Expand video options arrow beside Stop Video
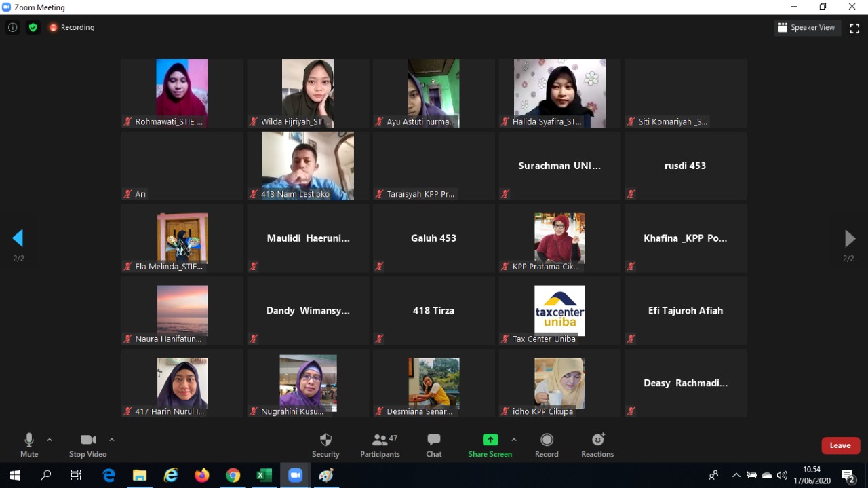Viewport: 868px width, 488px height. coord(112,440)
